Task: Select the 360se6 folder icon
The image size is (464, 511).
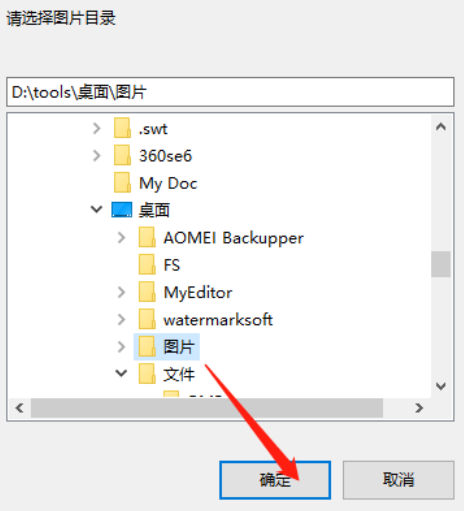Action: (x=122, y=155)
